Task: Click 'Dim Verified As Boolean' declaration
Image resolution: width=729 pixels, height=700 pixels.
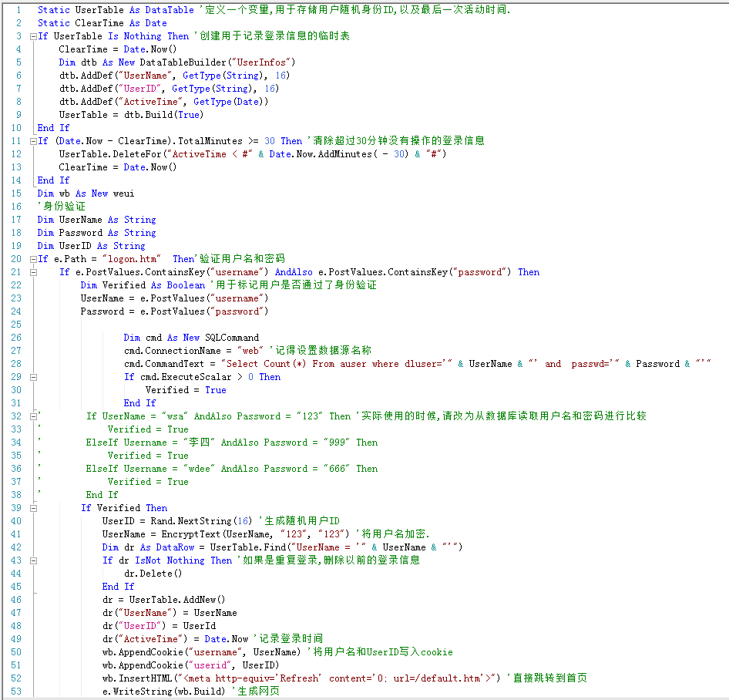Action: [143, 285]
